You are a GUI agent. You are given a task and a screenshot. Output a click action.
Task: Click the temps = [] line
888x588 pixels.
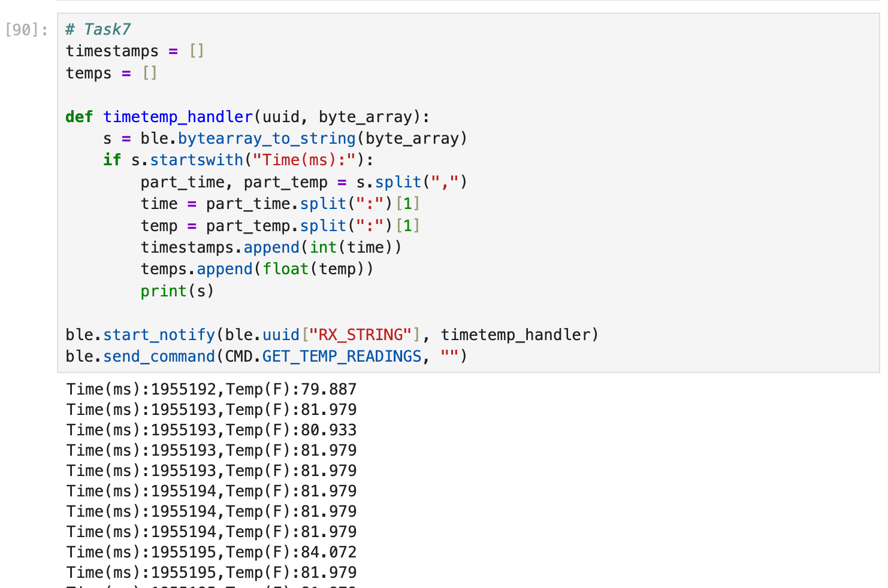111,73
